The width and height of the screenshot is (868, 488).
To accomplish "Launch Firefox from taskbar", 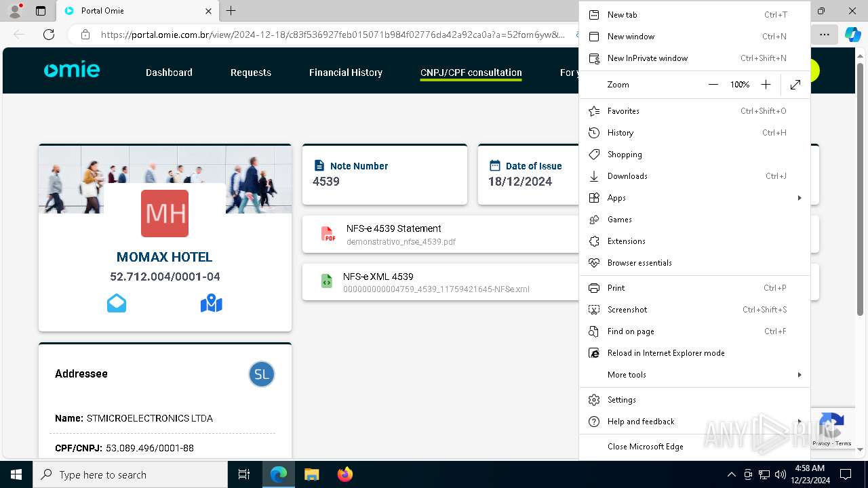I will tap(344, 474).
